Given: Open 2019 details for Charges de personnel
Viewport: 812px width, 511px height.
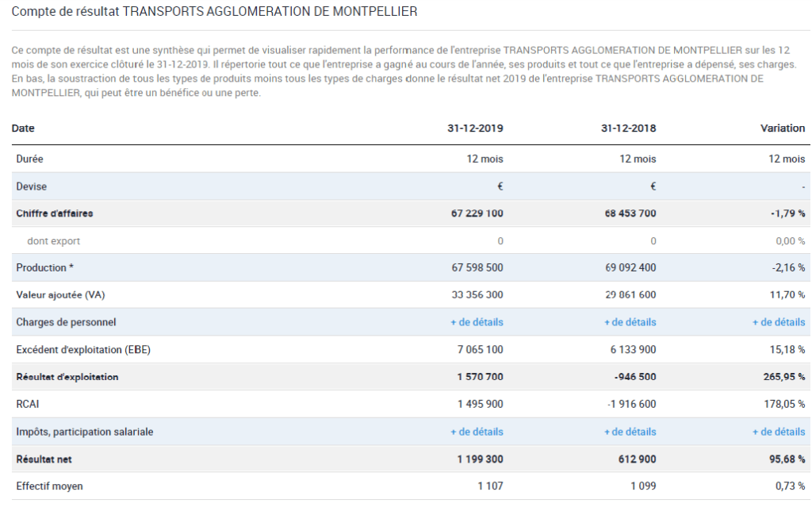Looking at the screenshot, I should pyautogui.click(x=477, y=322).
